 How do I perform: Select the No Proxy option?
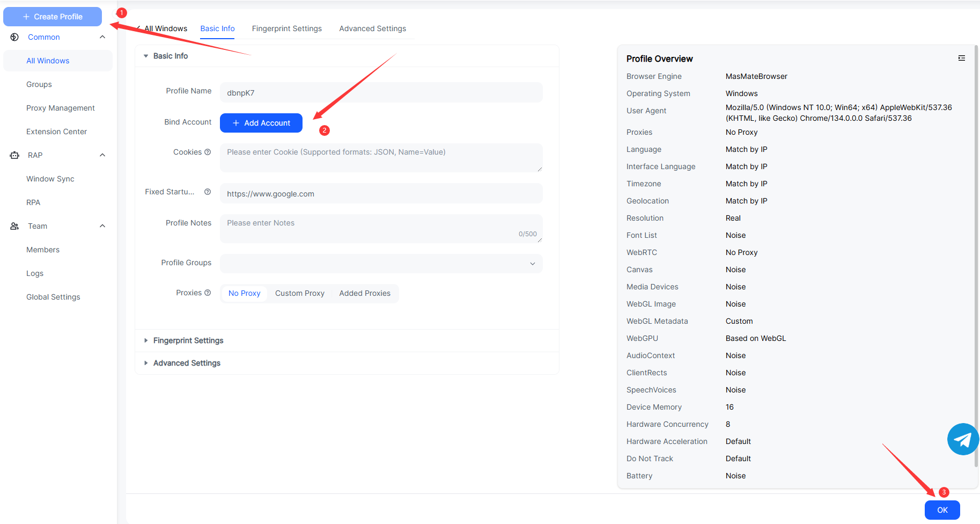244,293
